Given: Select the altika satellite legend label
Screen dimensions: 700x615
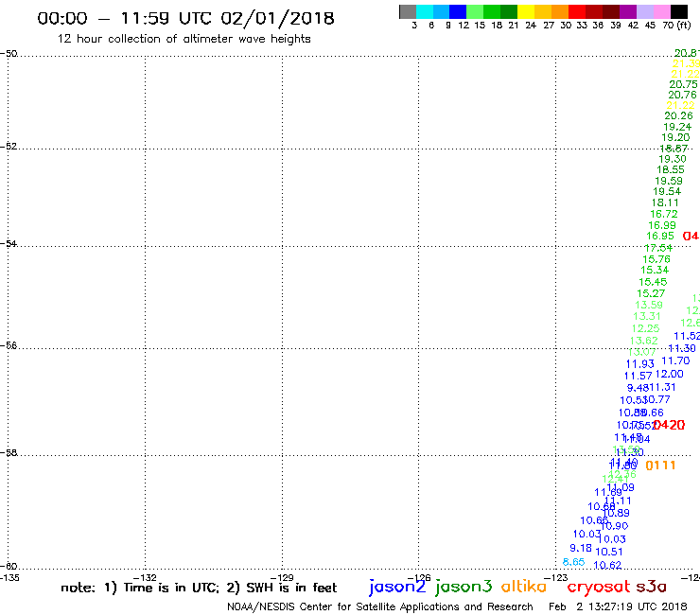Looking at the screenshot, I should pyautogui.click(x=523, y=587).
